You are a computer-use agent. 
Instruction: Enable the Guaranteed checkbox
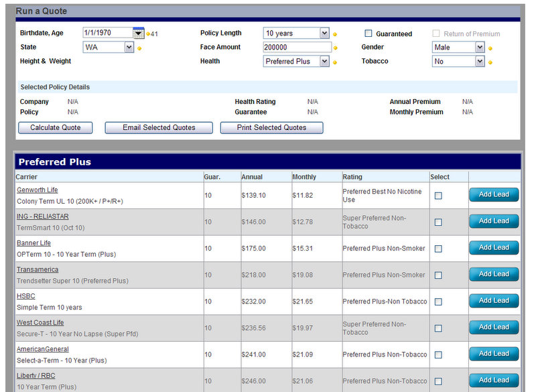click(368, 33)
